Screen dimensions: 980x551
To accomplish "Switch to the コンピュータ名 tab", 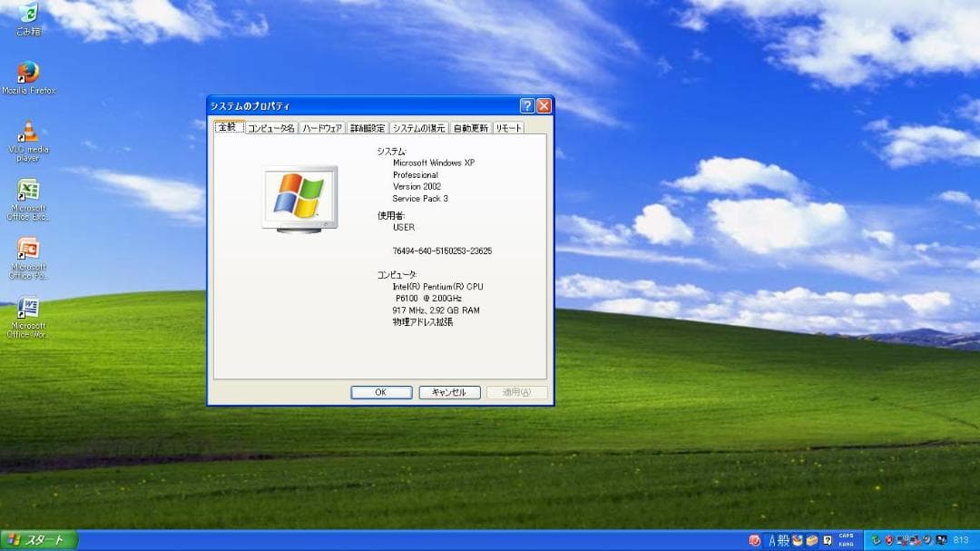I will [270, 127].
